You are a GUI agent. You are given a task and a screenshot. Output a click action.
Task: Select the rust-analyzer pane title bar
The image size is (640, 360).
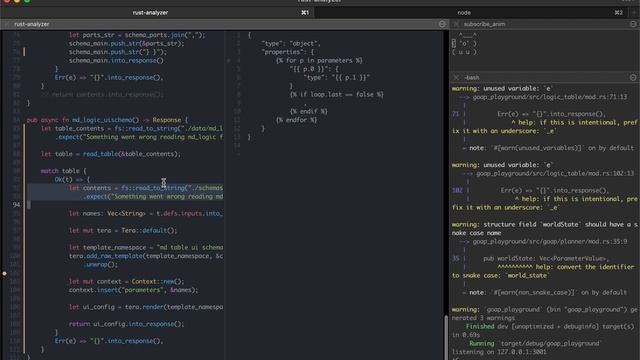click(x=224, y=24)
